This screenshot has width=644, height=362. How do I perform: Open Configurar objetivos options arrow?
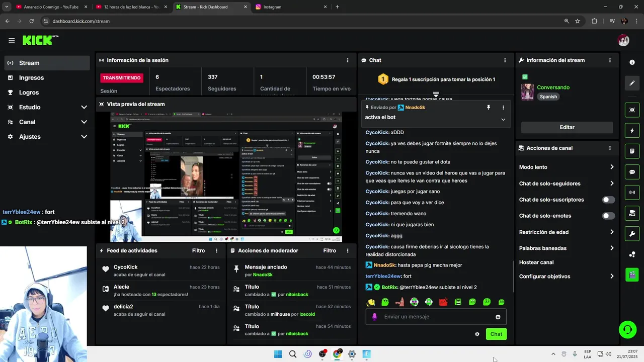tap(612, 276)
